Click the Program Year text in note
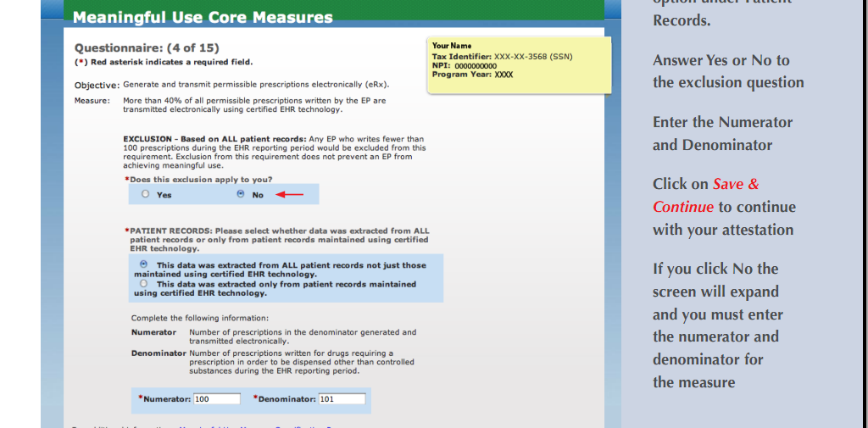The image size is (868, 428). [472, 75]
